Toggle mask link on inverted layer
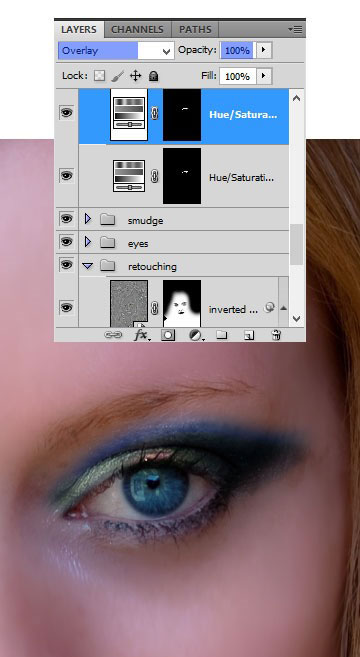 click(x=155, y=308)
